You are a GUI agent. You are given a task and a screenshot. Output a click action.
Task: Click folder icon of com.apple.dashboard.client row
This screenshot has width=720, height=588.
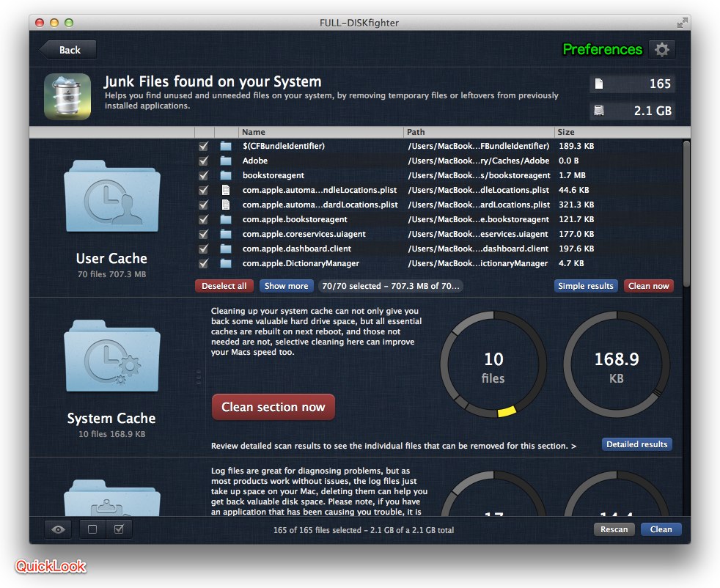point(226,249)
